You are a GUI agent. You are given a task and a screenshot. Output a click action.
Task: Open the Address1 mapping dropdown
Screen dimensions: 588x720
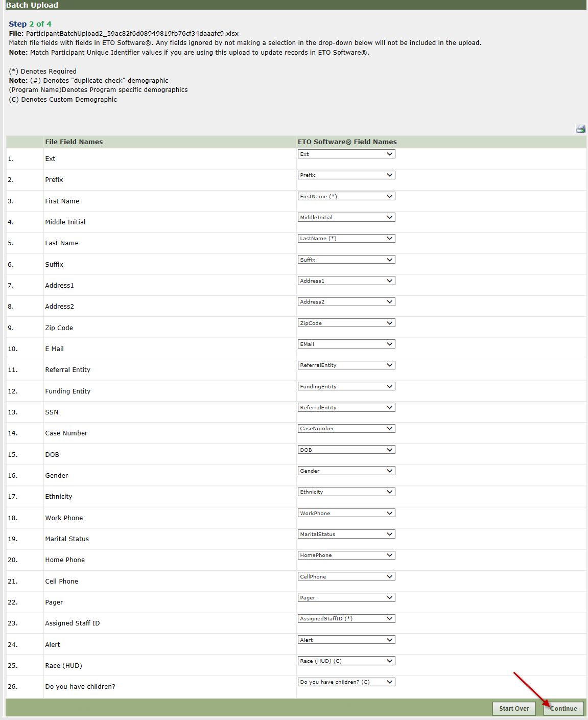click(x=346, y=281)
